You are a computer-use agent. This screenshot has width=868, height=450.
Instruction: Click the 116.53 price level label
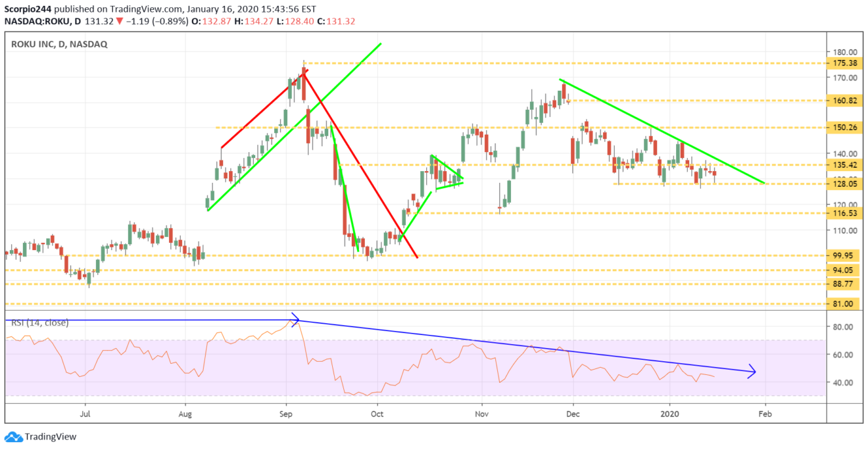844,214
